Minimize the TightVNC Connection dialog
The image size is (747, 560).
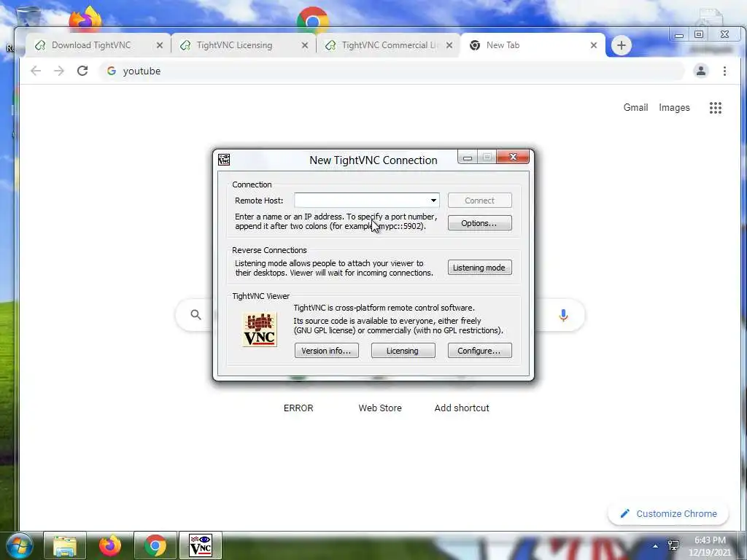pos(468,157)
